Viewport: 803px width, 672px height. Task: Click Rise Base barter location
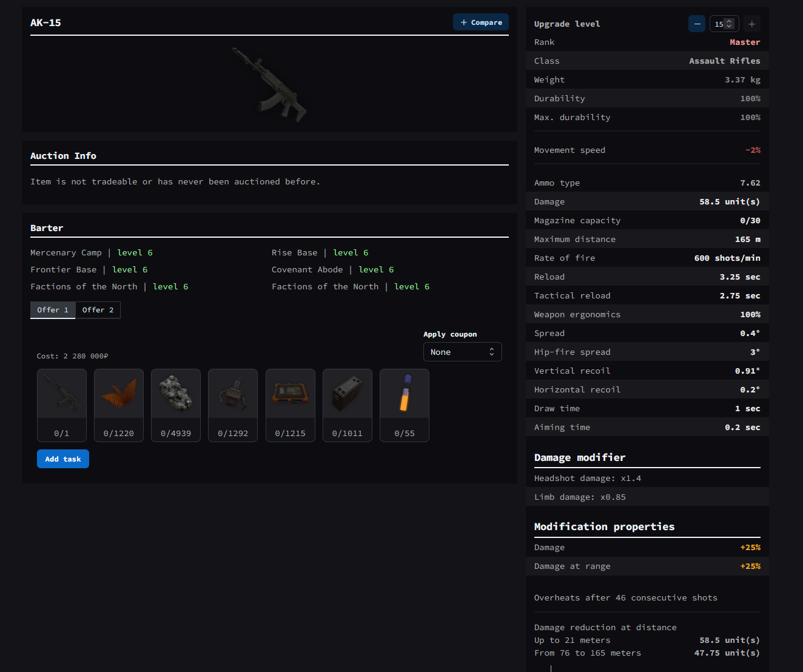(295, 253)
